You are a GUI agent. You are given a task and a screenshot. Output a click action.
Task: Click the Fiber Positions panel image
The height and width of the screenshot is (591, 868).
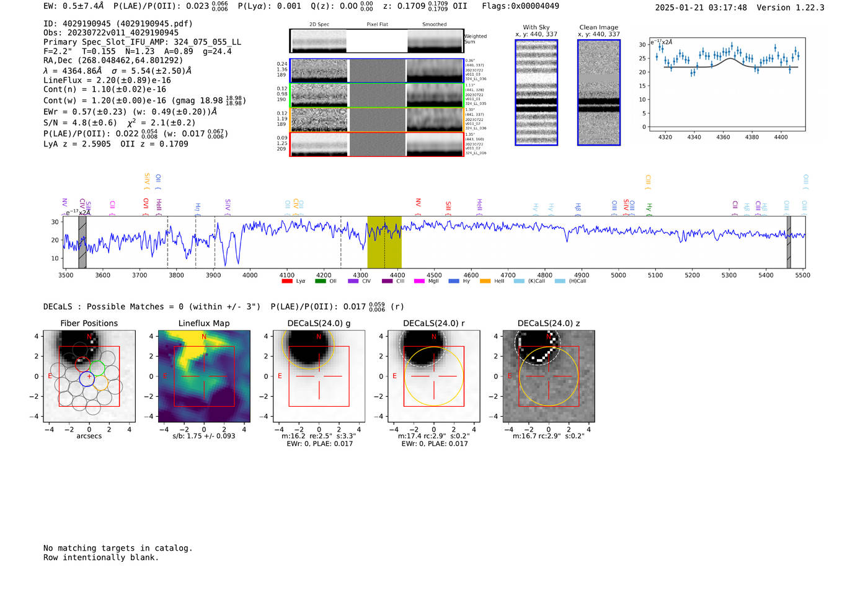pos(89,376)
